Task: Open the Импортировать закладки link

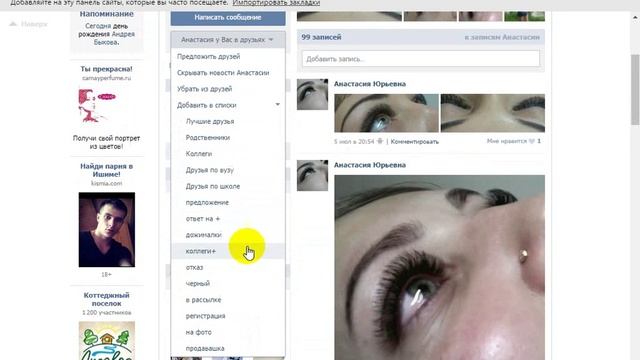Action: coord(276,3)
